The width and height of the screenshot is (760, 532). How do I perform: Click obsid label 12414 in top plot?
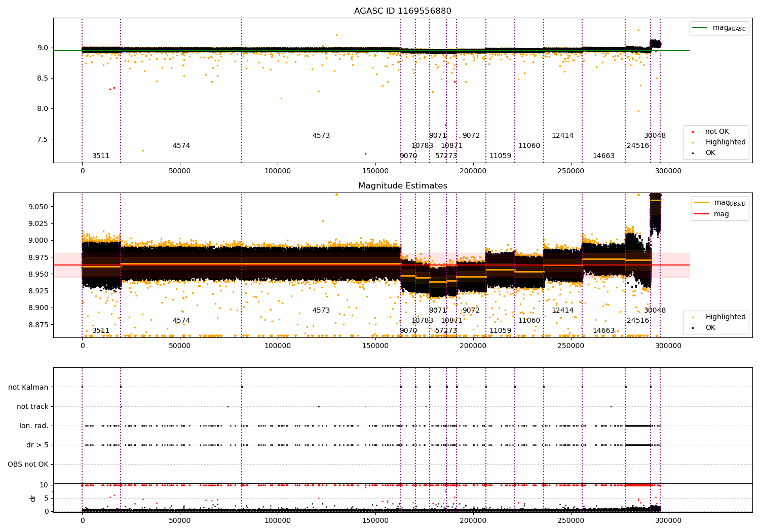click(563, 136)
